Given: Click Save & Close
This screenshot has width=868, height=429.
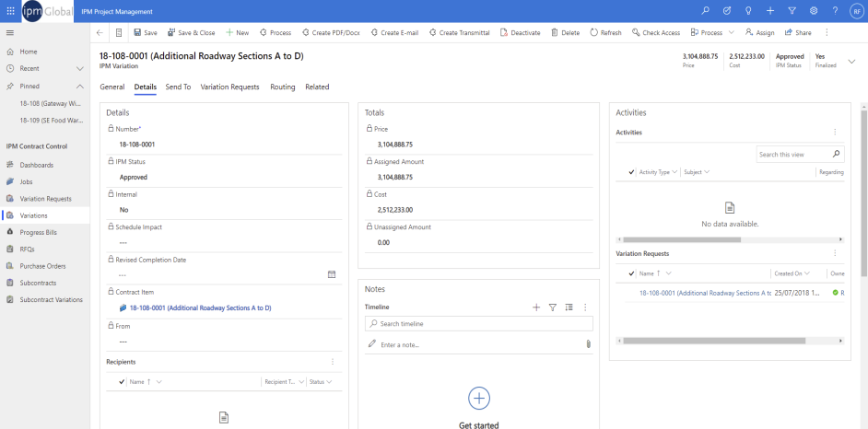Looking at the screenshot, I should coord(192,32).
